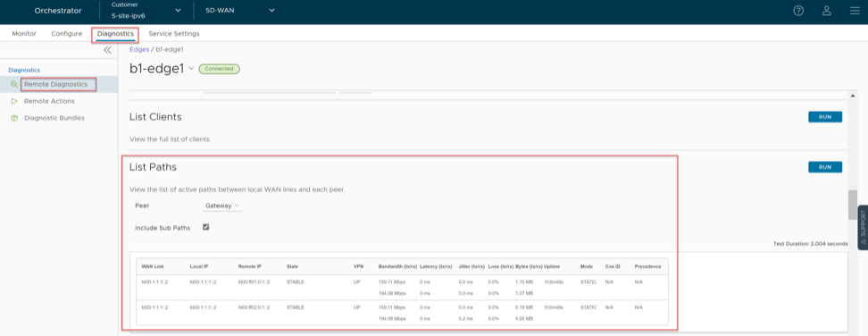
Task: Switch to the Monitor tab
Action: (x=24, y=34)
